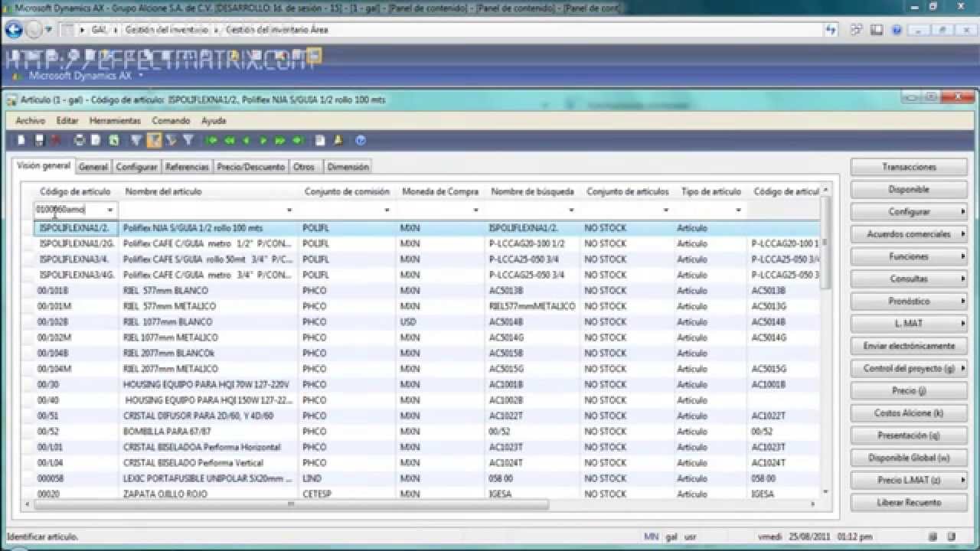This screenshot has height=551, width=980.
Task: Click the next page double-arrow icon
Action: [x=280, y=140]
